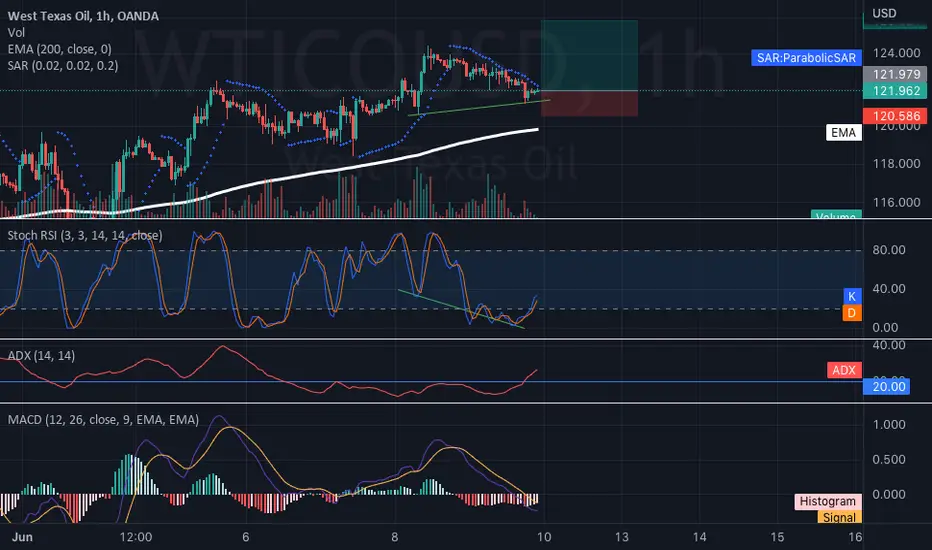Click the 80.00 Stoch RSI axis value

(x=889, y=250)
